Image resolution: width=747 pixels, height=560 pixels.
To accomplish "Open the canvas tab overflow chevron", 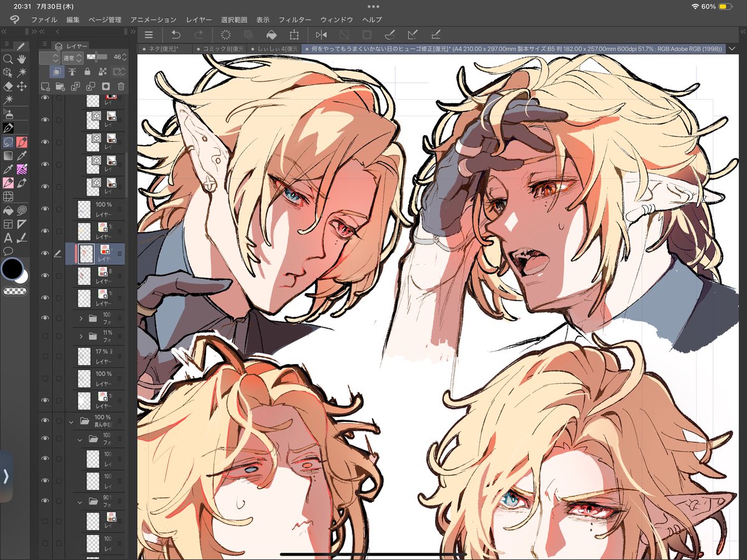I will (x=733, y=49).
